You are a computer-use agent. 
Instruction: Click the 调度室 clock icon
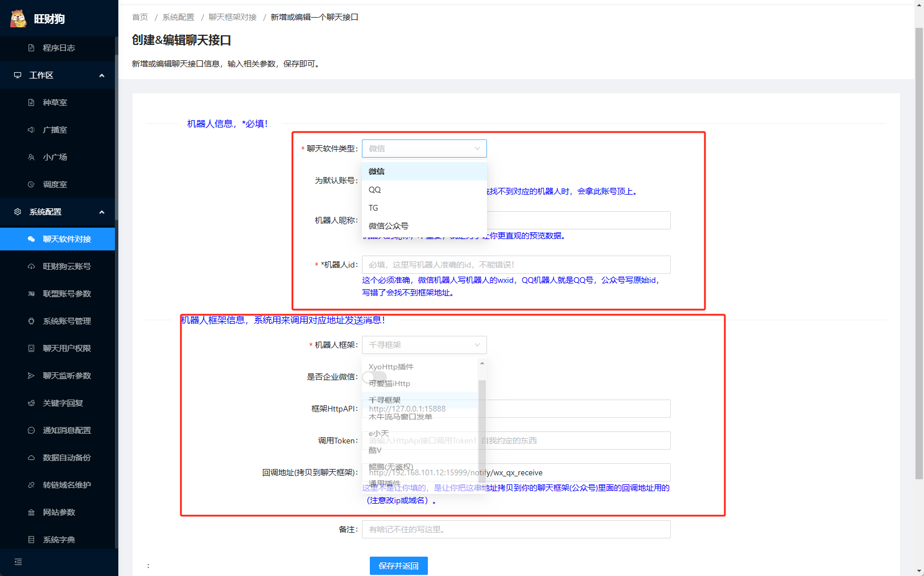(31, 184)
